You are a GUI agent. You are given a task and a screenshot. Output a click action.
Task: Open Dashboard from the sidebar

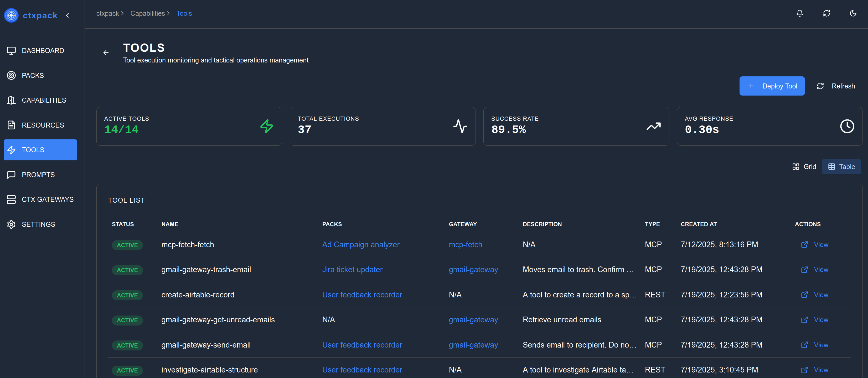[40, 50]
